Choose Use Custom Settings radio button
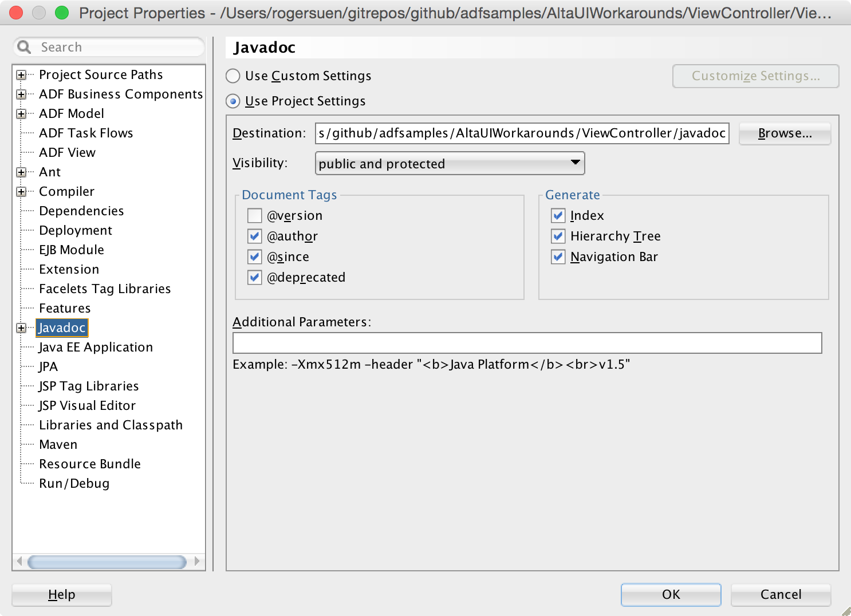The image size is (851, 616). [233, 76]
